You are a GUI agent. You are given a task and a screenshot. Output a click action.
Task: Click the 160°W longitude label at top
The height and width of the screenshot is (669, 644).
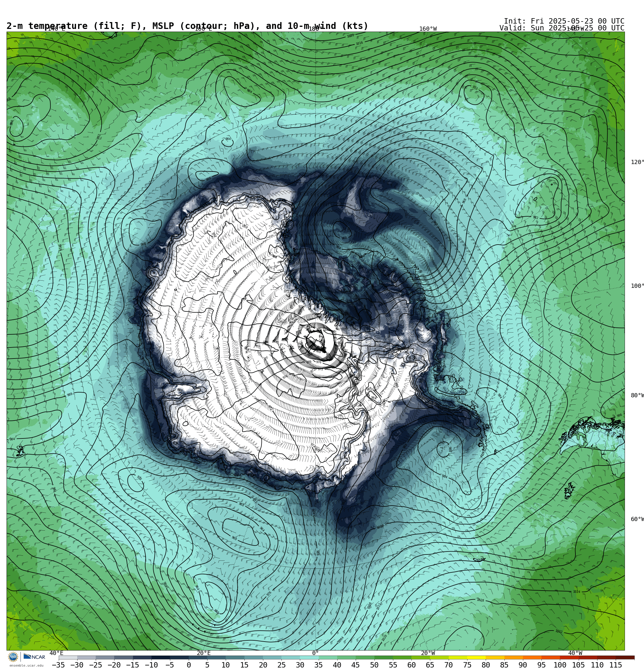click(428, 29)
